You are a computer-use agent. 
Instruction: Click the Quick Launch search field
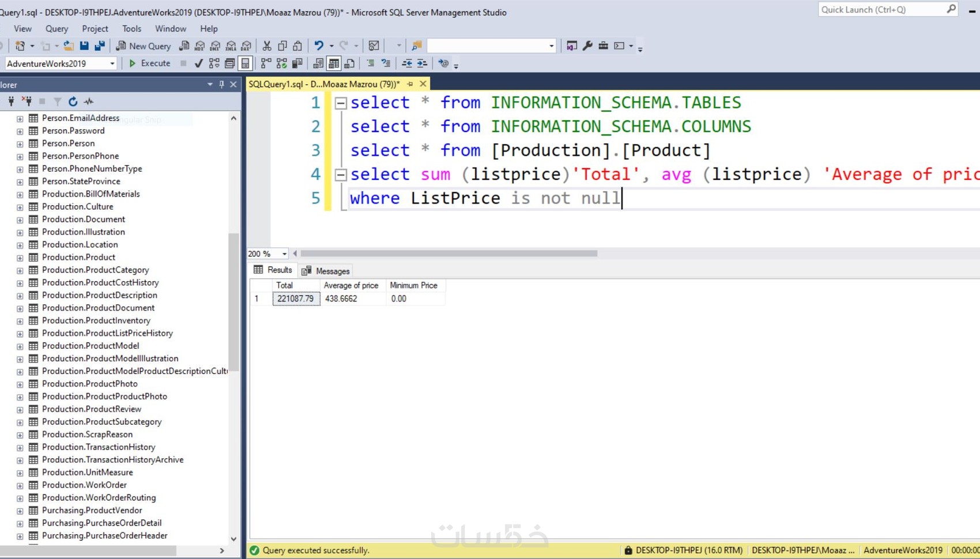888,9
